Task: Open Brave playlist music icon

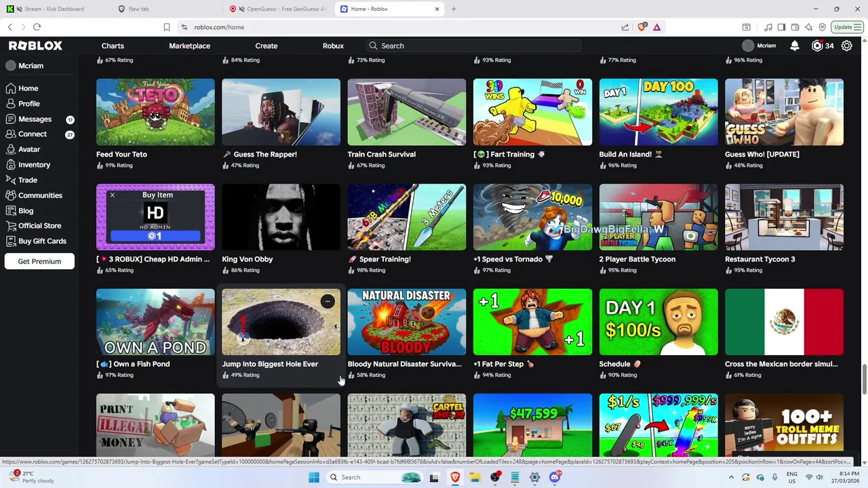Action: pos(768,27)
